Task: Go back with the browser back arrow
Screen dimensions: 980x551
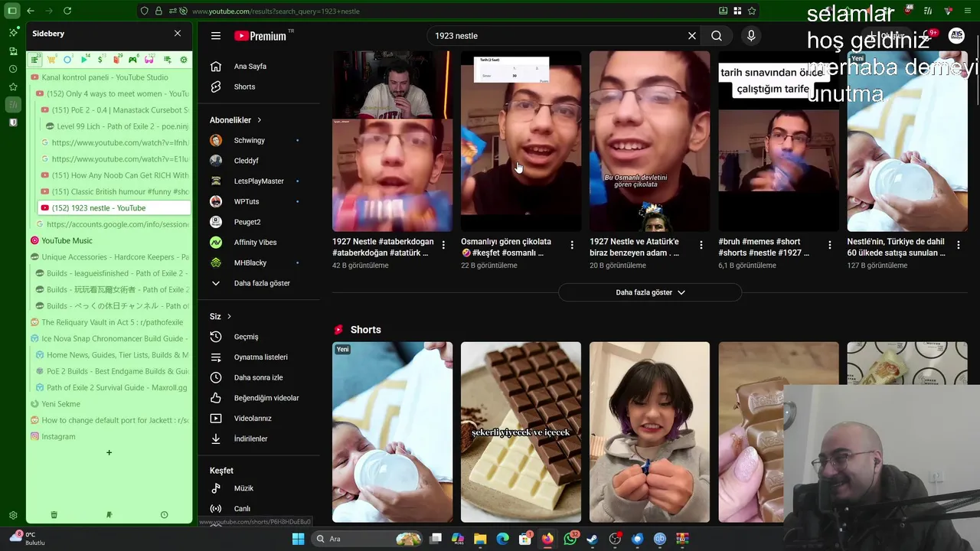Action: 31,11
